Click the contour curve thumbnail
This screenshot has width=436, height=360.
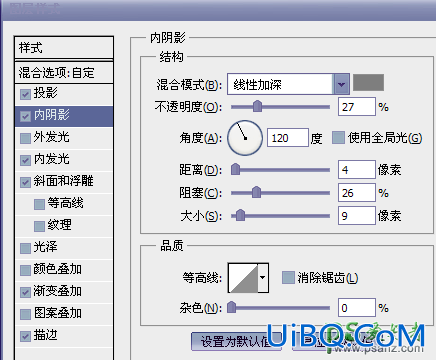click(x=243, y=278)
